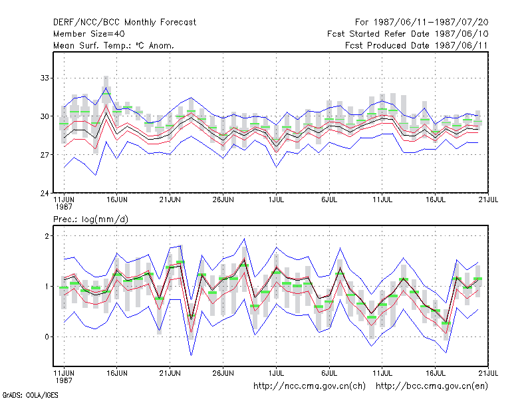Image resolution: width=532 pixels, height=399 pixels.
Task: Select the 21JUL marker under precipitation chart
Action: point(488,373)
